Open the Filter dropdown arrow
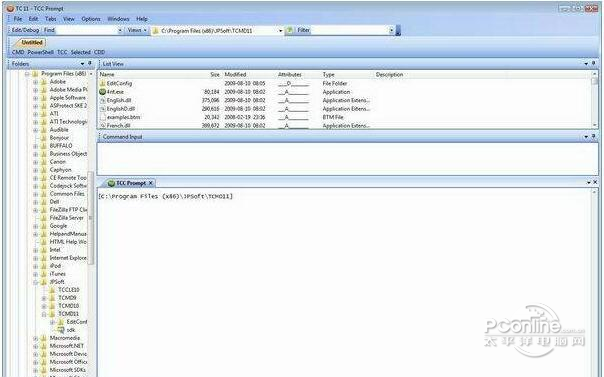This screenshot has width=604, height=377. pos(391,30)
